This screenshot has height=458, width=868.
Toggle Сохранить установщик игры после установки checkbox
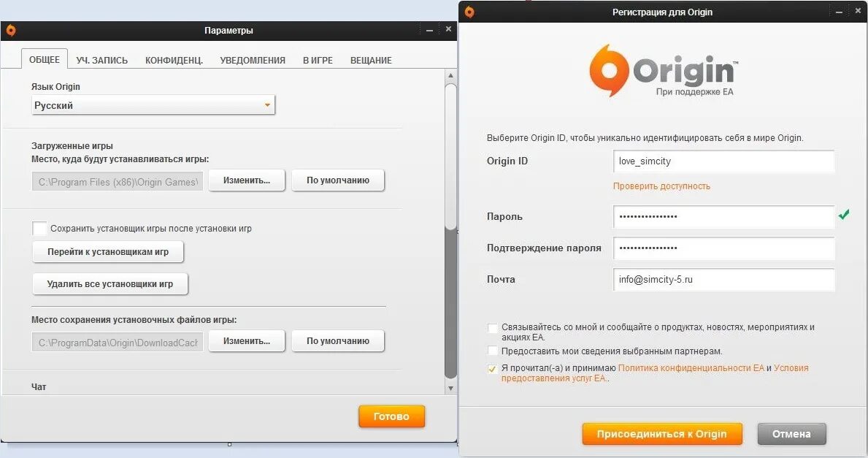39,228
